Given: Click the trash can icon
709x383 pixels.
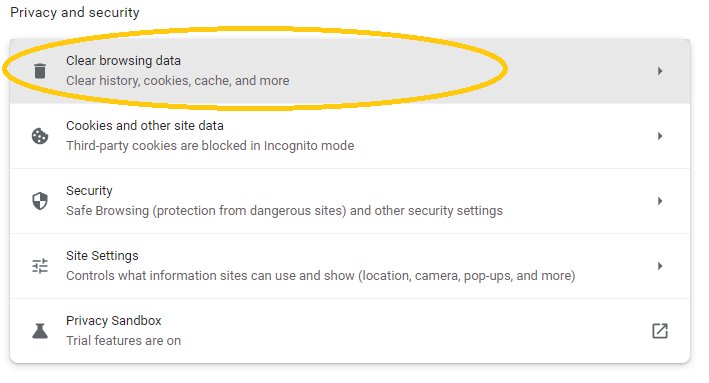Looking at the screenshot, I should (x=40, y=71).
